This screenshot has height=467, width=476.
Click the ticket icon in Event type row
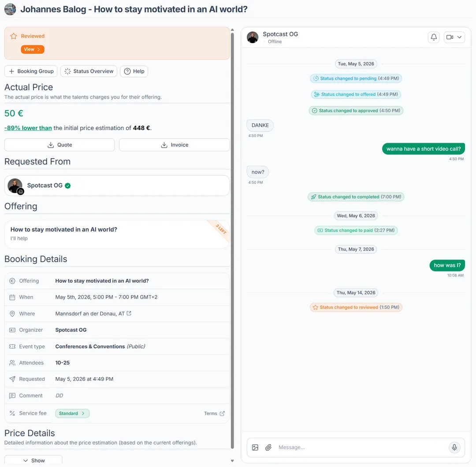tap(12, 347)
